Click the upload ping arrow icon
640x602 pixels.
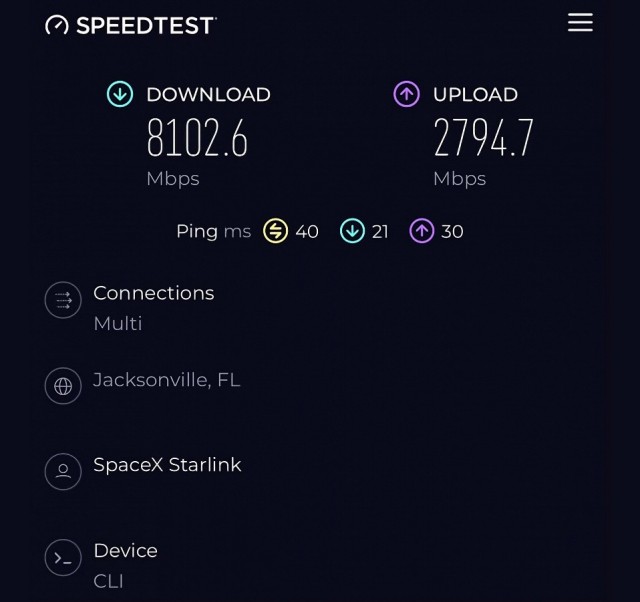tap(422, 231)
